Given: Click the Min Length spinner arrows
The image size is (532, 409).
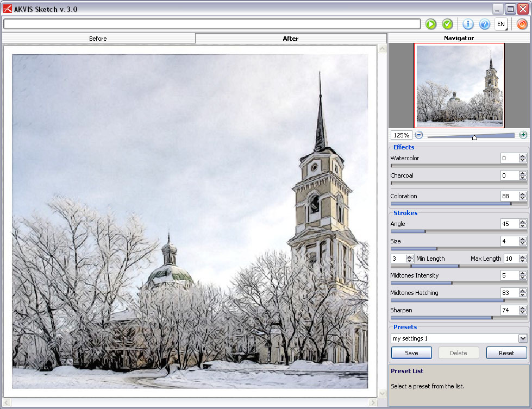Looking at the screenshot, I should pos(410,259).
